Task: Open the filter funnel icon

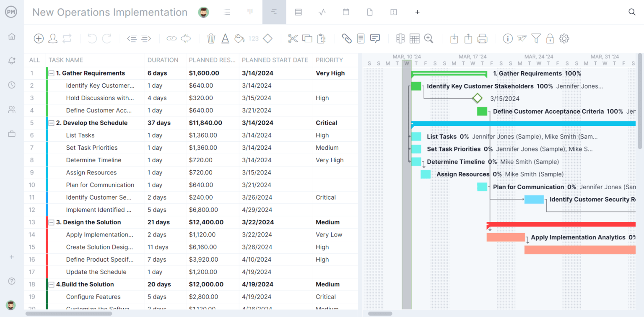Action: click(536, 38)
